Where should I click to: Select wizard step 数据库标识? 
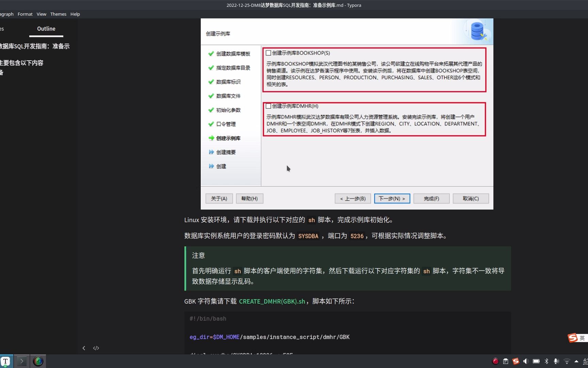228,82
